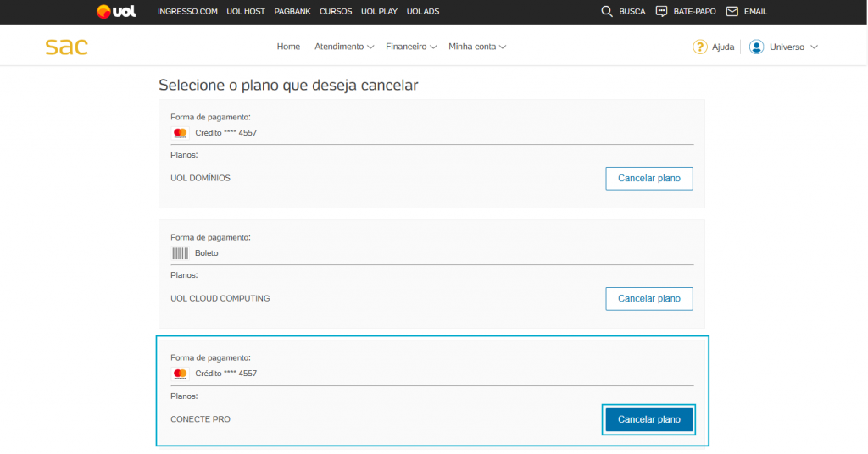Expand the Minha conta dropdown menu
This screenshot has height=454, width=868.
[x=476, y=47]
